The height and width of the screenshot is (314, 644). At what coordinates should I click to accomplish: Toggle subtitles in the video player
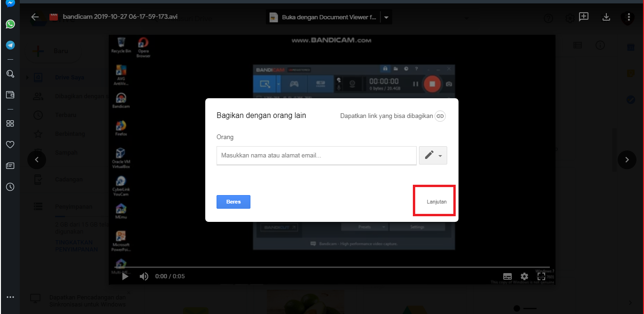pyautogui.click(x=507, y=276)
